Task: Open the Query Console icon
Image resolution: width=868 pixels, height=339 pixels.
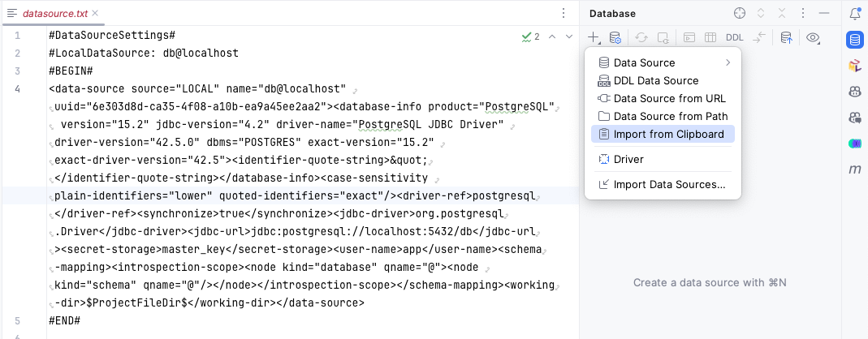Action: tap(689, 37)
